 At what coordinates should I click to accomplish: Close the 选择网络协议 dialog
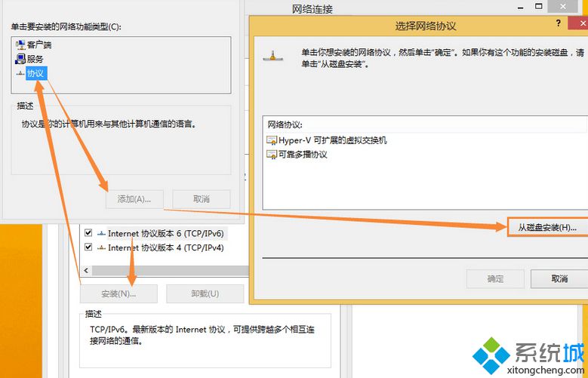click(579, 23)
